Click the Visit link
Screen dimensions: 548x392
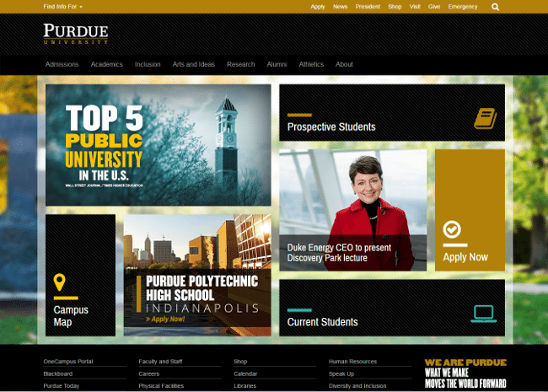click(415, 7)
